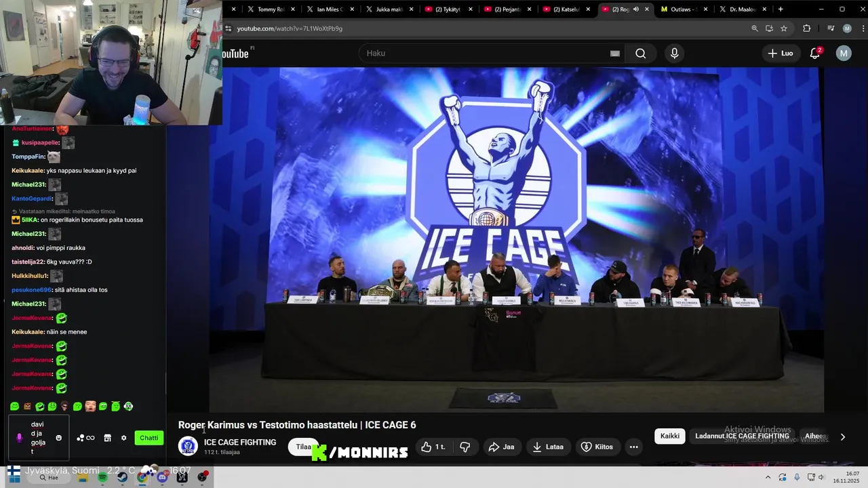Open Discord from the taskbar
868x488 pixels.
(x=162, y=477)
